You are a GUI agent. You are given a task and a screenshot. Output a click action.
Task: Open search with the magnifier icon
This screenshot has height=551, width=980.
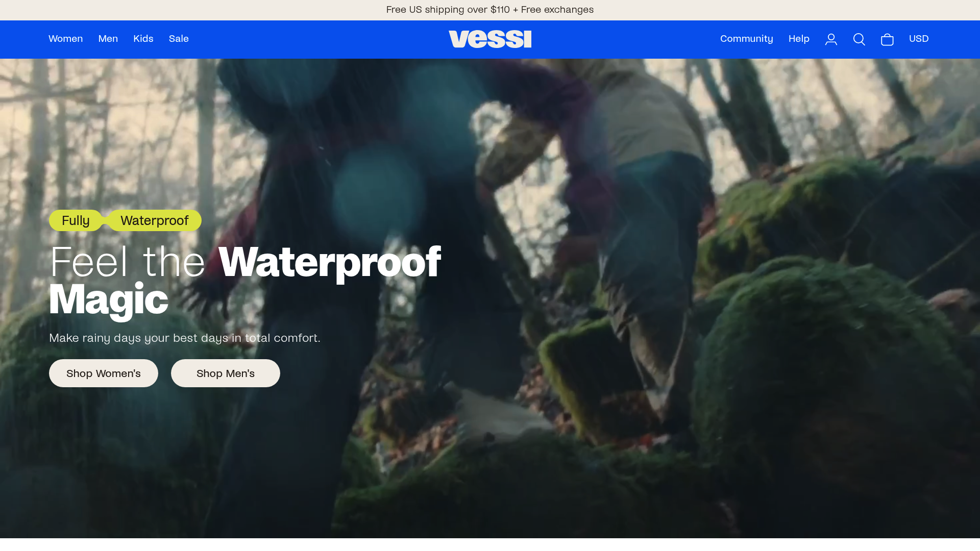[859, 39]
